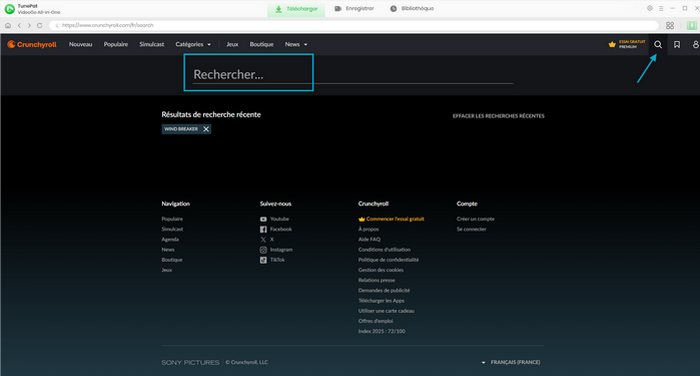The height and width of the screenshot is (376, 700).
Task: Navigate forward with the forward arrow
Action: click(29, 25)
